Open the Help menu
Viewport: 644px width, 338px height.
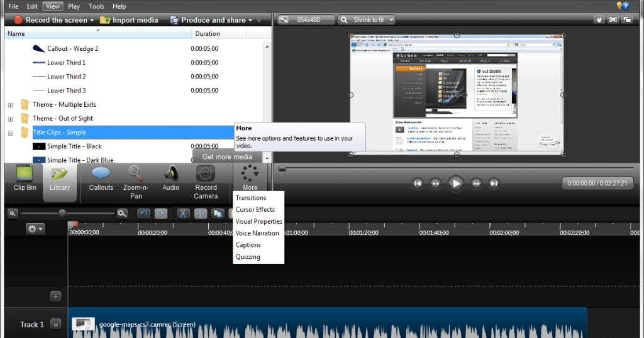[x=119, y=6]
